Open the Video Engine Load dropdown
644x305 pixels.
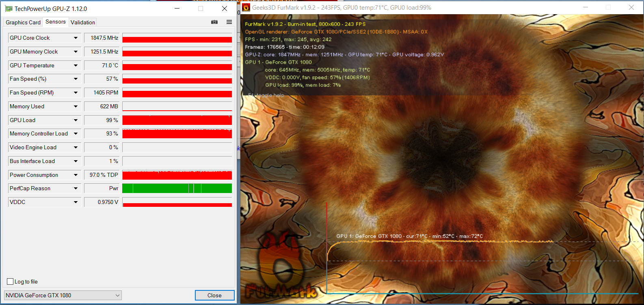tap(76, 147)
